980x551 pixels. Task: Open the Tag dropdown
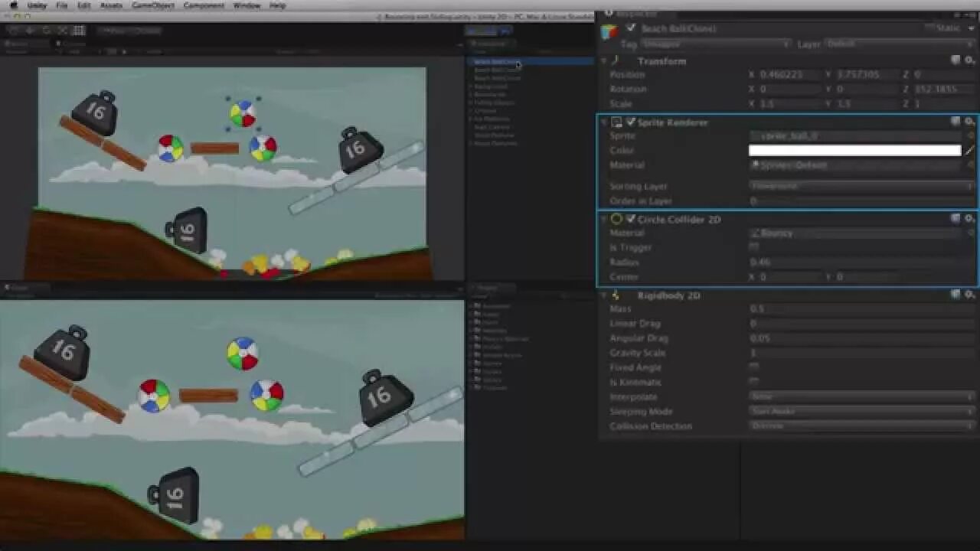point(716,44)
